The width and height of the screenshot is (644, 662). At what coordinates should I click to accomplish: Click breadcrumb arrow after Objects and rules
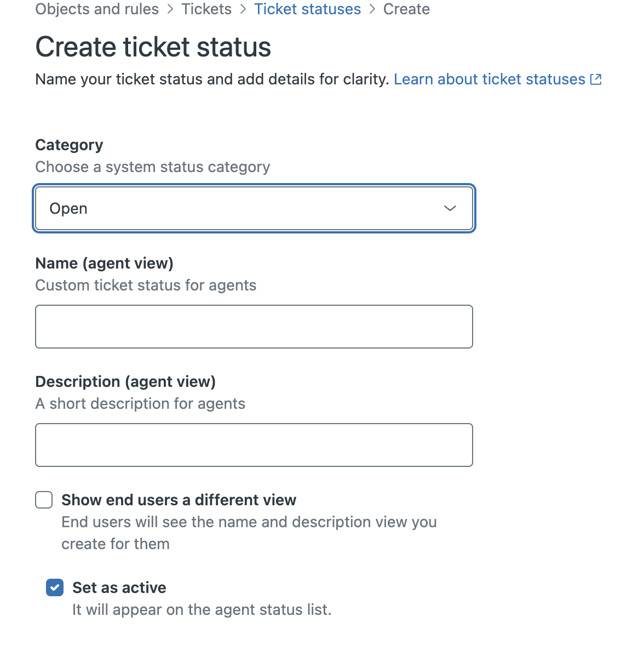(170, 9)
